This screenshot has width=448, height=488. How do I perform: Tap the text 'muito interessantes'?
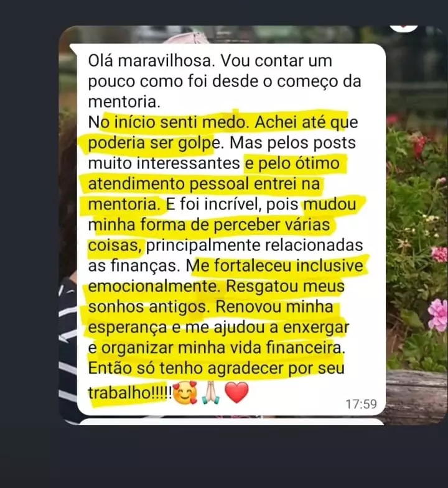pyautogui.click(x=164, y=163)
